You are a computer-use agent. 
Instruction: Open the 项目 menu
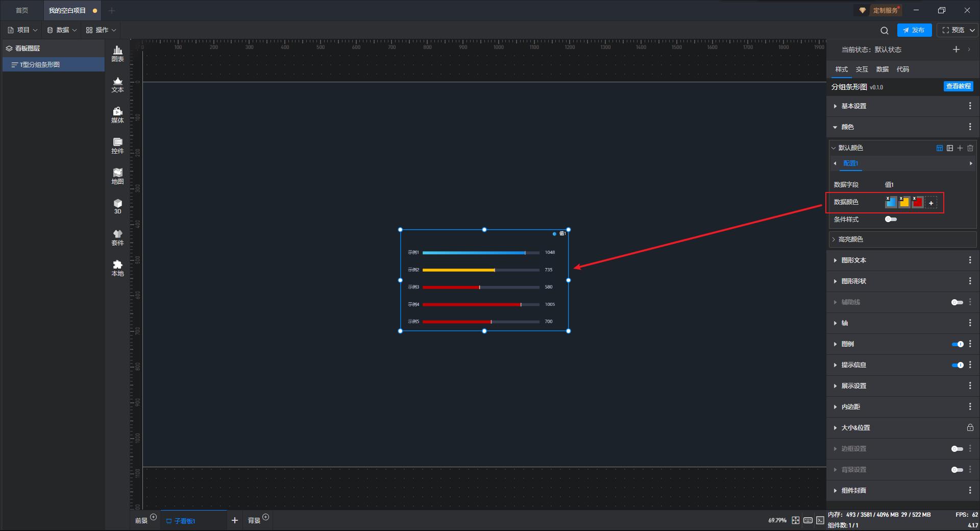pyautogui.click(x=22, y=30)
